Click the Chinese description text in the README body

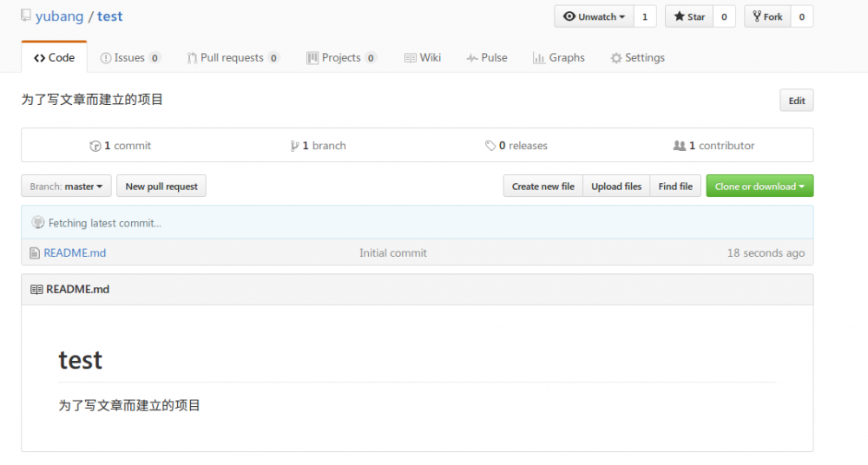[x=129, y=405]
